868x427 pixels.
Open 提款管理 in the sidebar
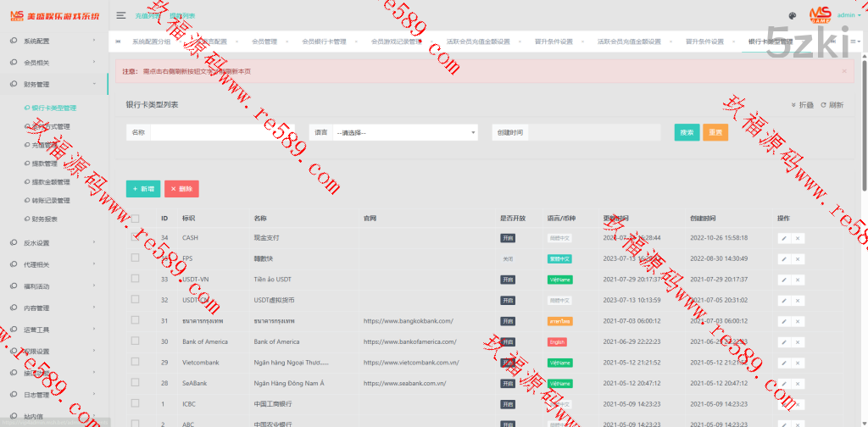click(44, 164)
